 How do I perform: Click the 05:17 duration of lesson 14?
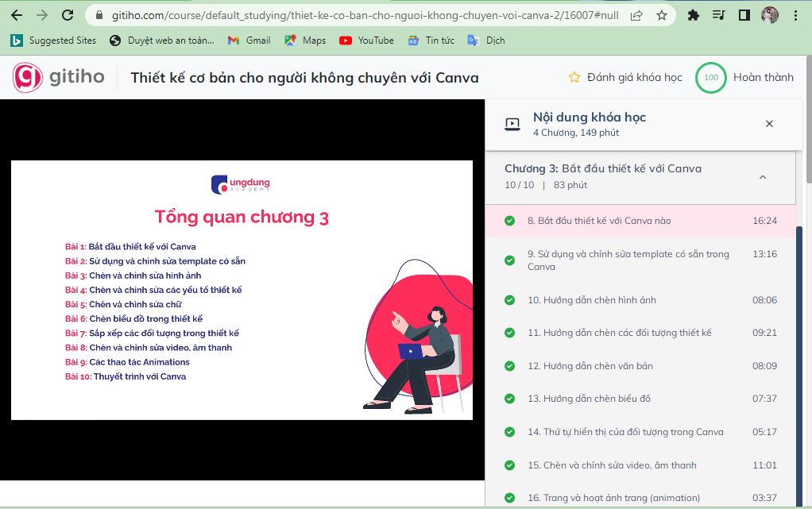pos(764,431)
